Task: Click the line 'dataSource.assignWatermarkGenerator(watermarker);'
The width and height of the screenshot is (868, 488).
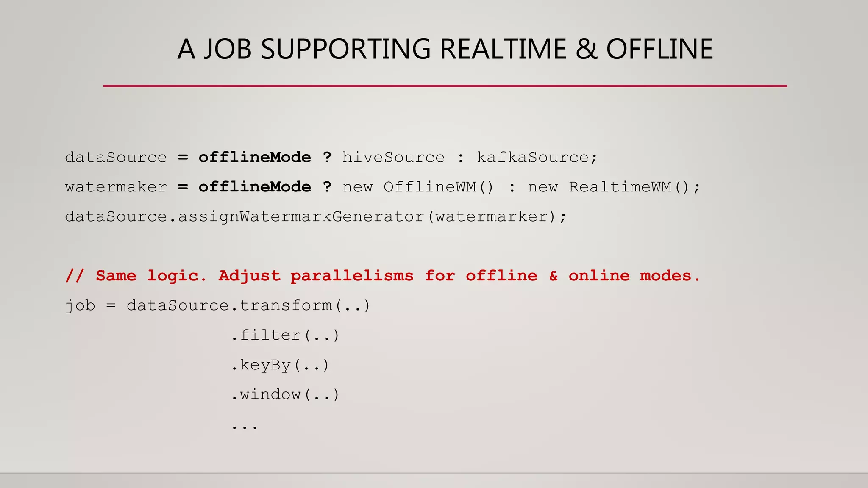Action: 316,217
